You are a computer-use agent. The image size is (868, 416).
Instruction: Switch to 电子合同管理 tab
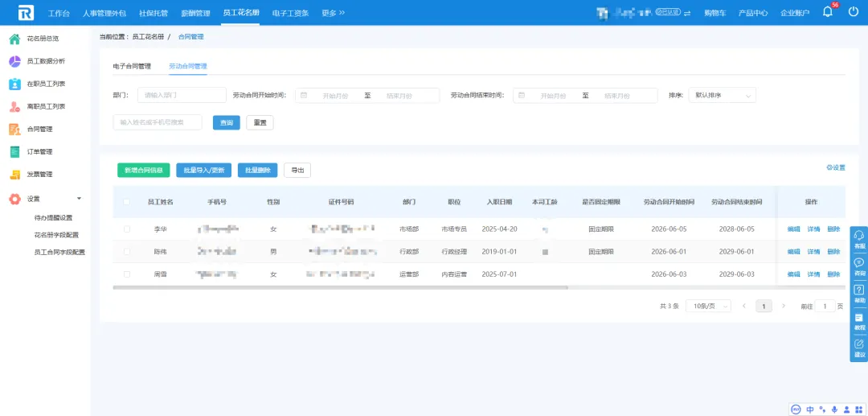tap(132, 66)
